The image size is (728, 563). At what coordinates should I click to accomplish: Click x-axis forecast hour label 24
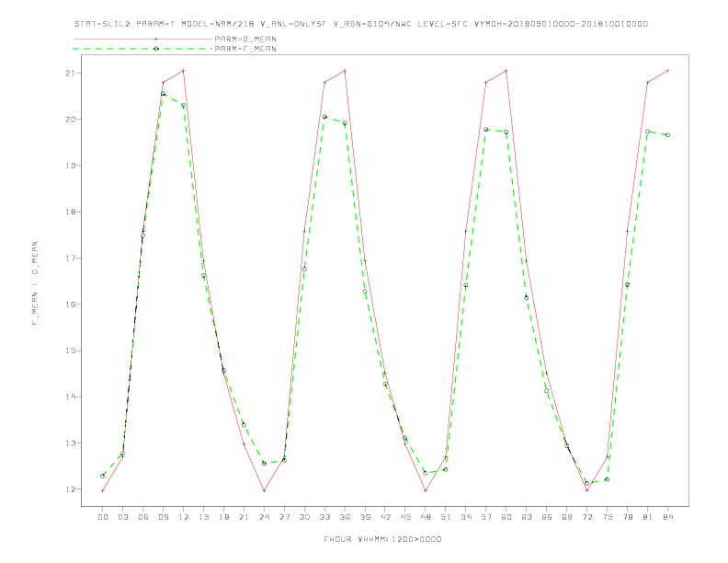tap(264, 517)
